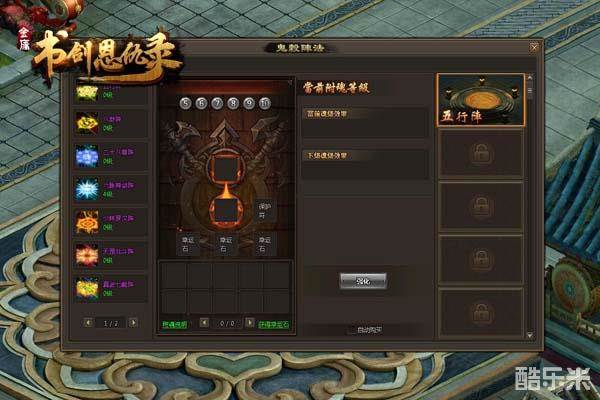600x400 pixels.
Task: Go to next page of formation list
Action: [133, 323]
